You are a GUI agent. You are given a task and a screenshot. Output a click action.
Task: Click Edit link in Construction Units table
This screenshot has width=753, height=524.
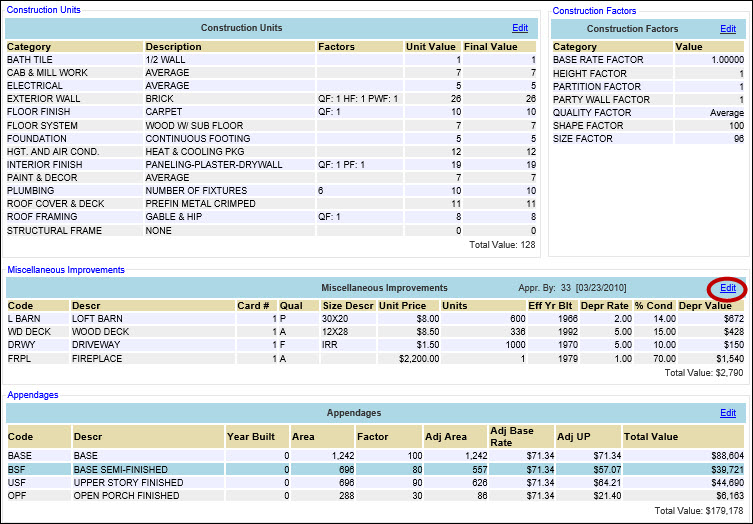(520, 28)
